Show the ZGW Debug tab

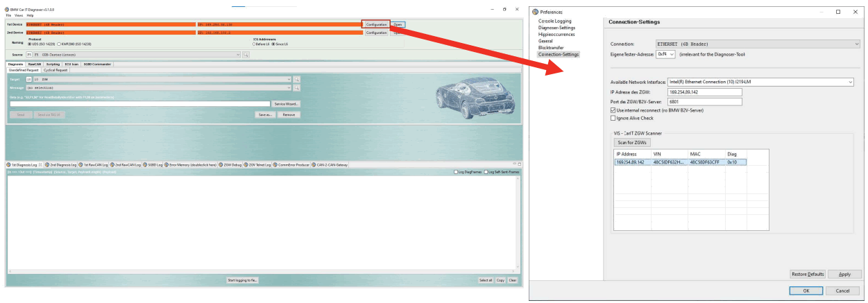click(x=230, y=164)
